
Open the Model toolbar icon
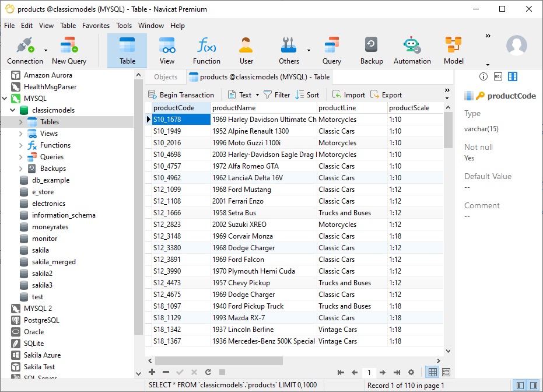454,51
